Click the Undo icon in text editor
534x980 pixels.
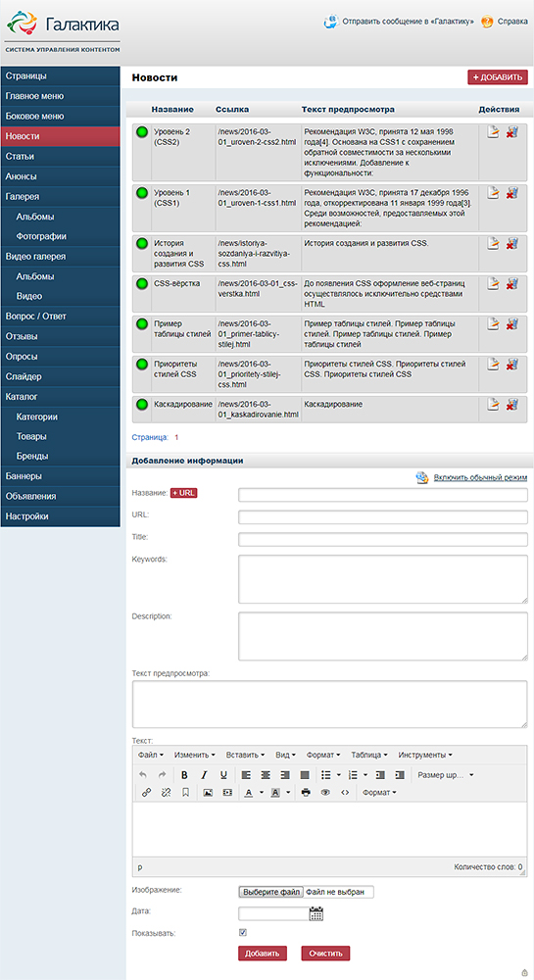143,775
